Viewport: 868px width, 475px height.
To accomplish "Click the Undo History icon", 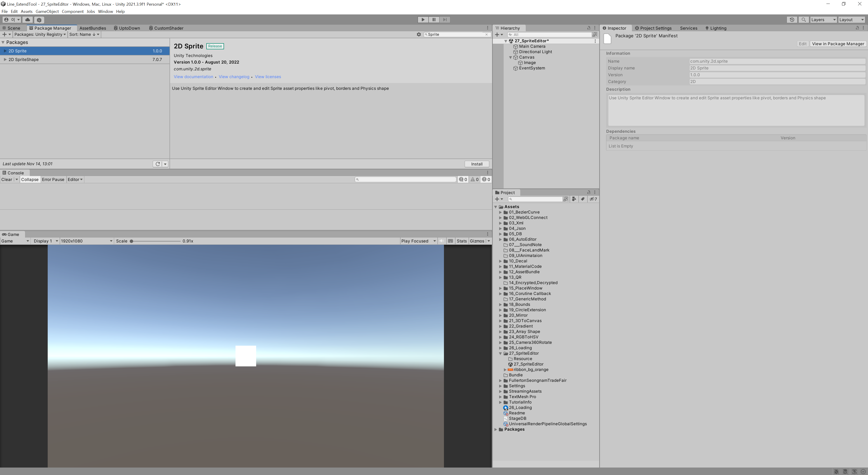I will (792, 19).
